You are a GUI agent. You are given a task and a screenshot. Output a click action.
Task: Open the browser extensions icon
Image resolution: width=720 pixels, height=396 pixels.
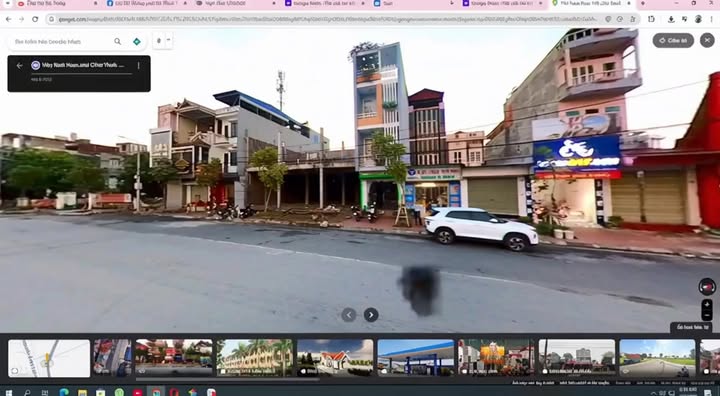[x=651, y=19]
